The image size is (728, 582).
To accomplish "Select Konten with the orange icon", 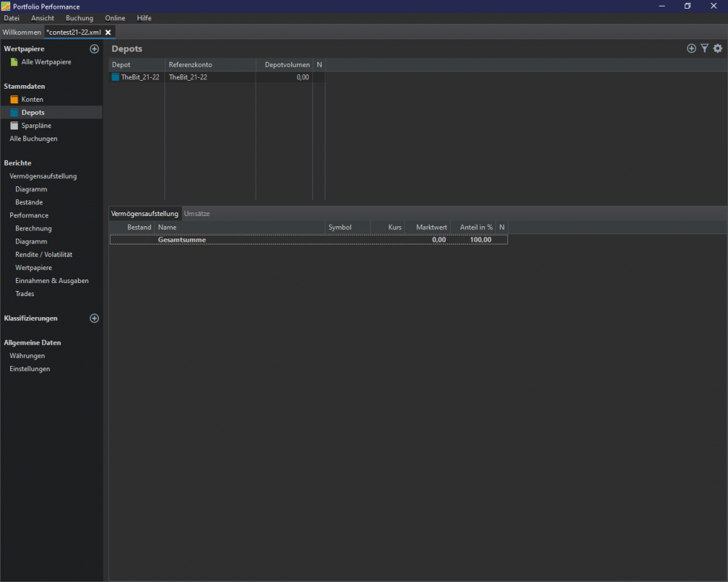I will (x=32, y=99).
